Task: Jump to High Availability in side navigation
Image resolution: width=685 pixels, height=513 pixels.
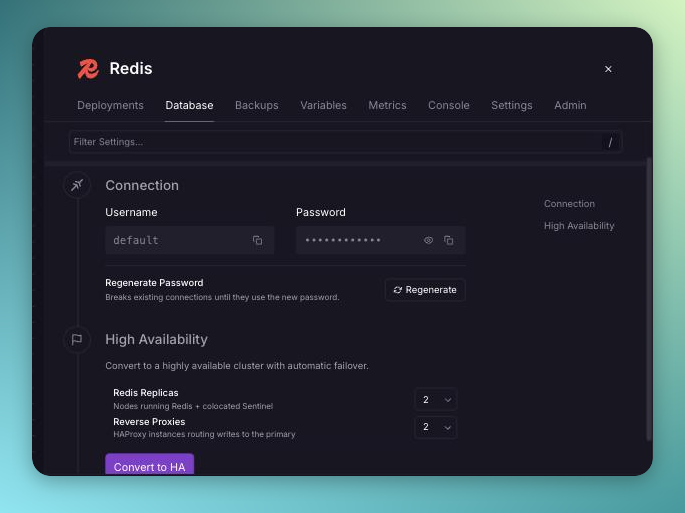Action: click(579, 225)
